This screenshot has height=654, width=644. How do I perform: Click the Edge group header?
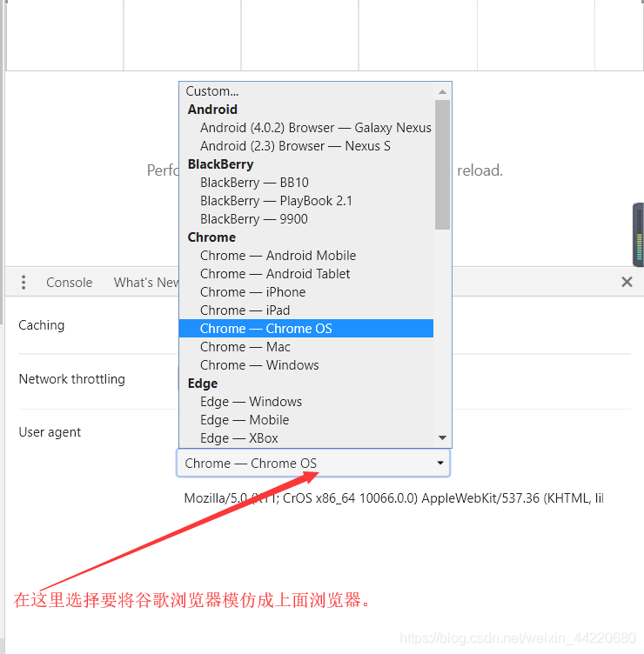tap(203, 384)
